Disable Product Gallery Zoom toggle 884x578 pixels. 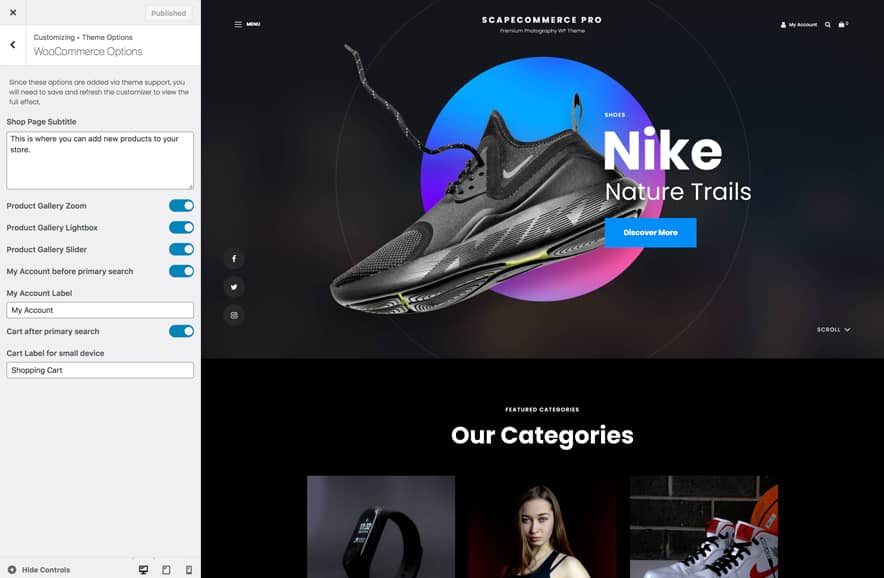[x=182, y=206]
